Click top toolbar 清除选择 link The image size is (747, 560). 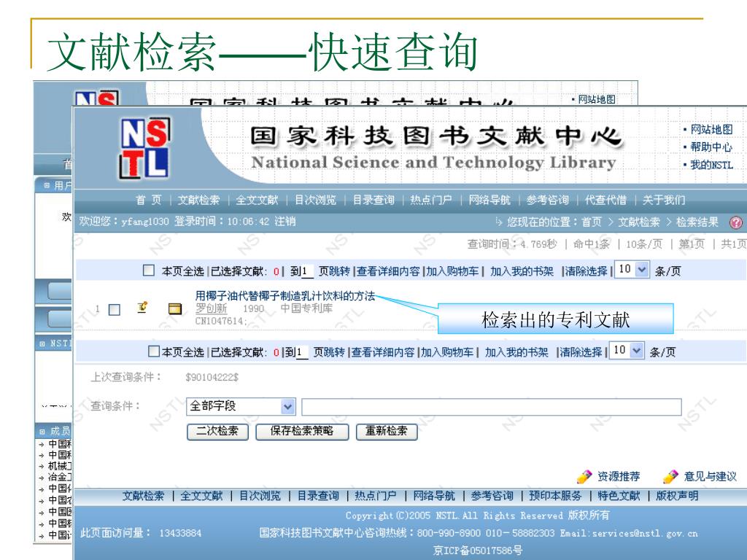[x=586, y=271]
